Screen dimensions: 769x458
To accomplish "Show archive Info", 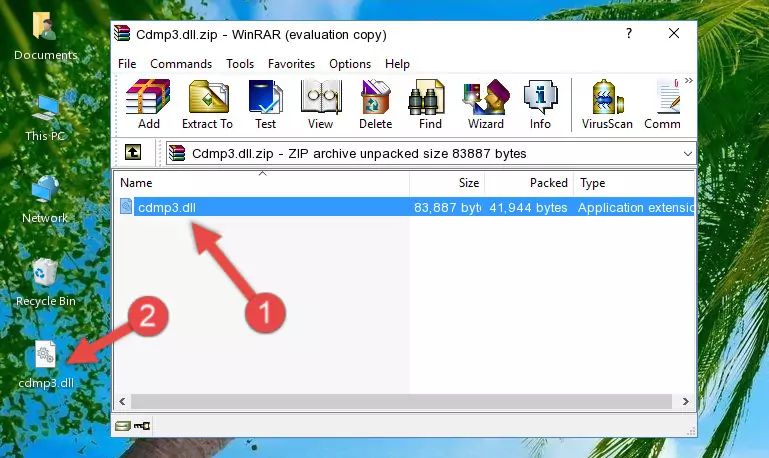I will tap(540, 104).
